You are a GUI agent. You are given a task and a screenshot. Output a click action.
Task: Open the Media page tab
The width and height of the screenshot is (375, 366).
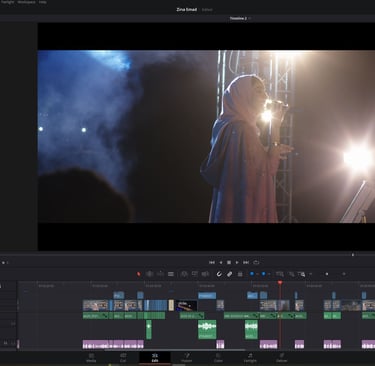[x=91, y=358]
